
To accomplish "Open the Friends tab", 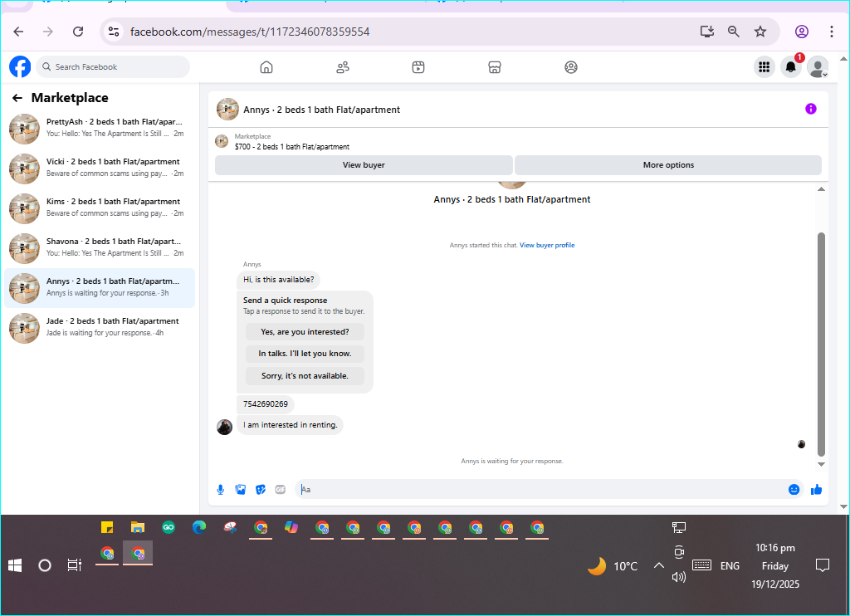I will point(343,67).
